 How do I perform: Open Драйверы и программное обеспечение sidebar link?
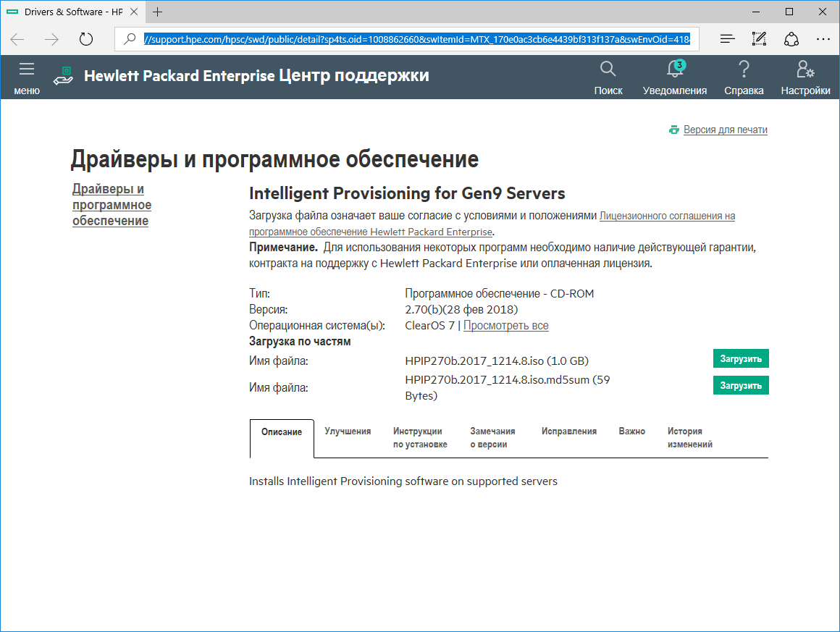coord(112,205)
